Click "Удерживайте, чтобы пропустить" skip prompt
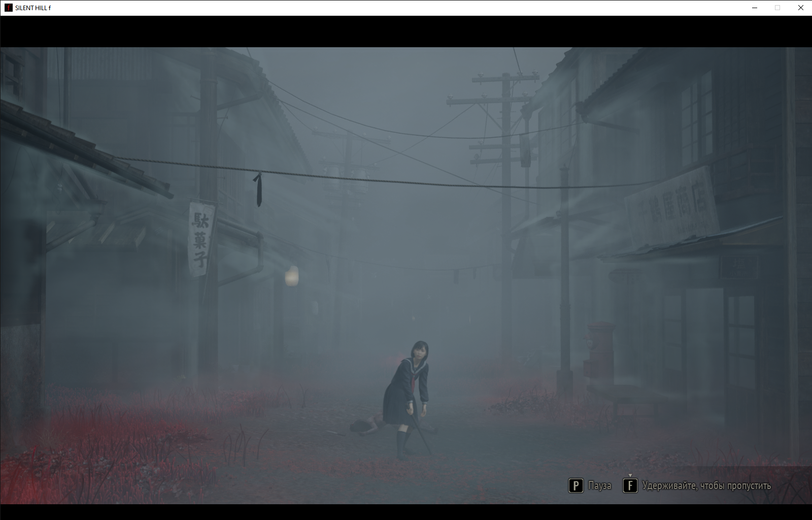The width and height of the screenshot is (812, 520). 706,486
